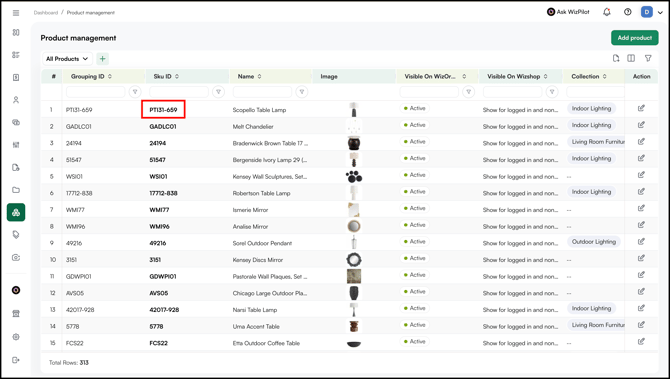Click the D user avatar
Viewport: 670px width, 379px height.
(646, 12)
